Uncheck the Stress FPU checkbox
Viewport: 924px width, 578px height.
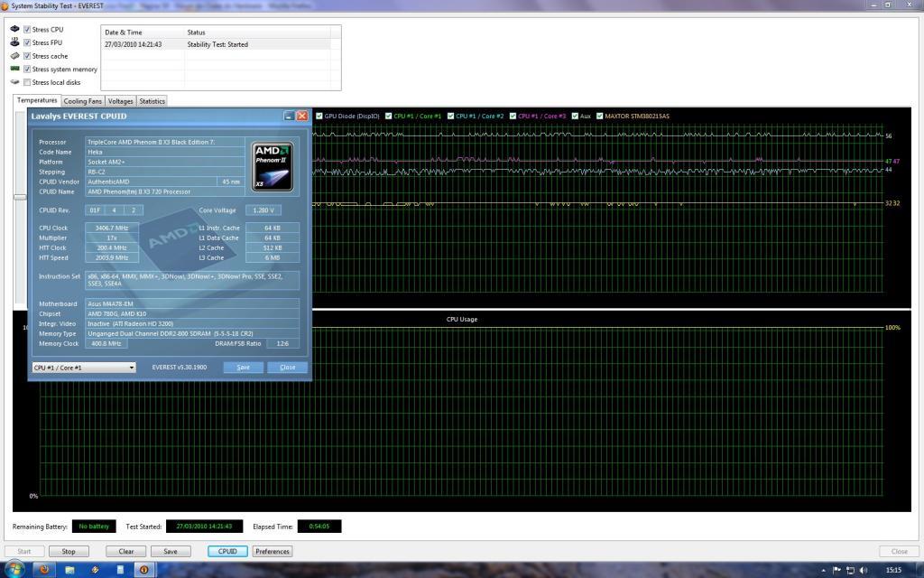(x=27, y=42)
